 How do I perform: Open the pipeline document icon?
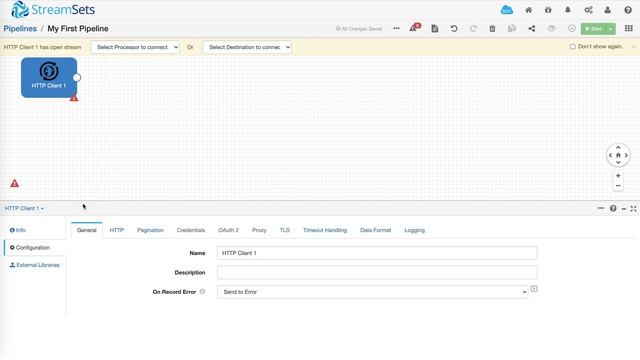tap(435, 29)
